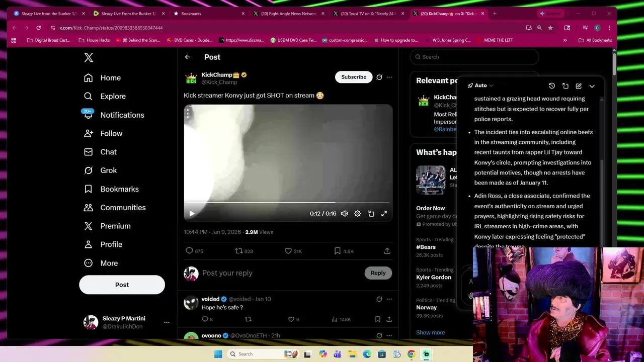The height and width of the screenshot is (362, 644).
Task: Open All Bookmarks folder
Action: pyautogui.click(x=595, y=40)
